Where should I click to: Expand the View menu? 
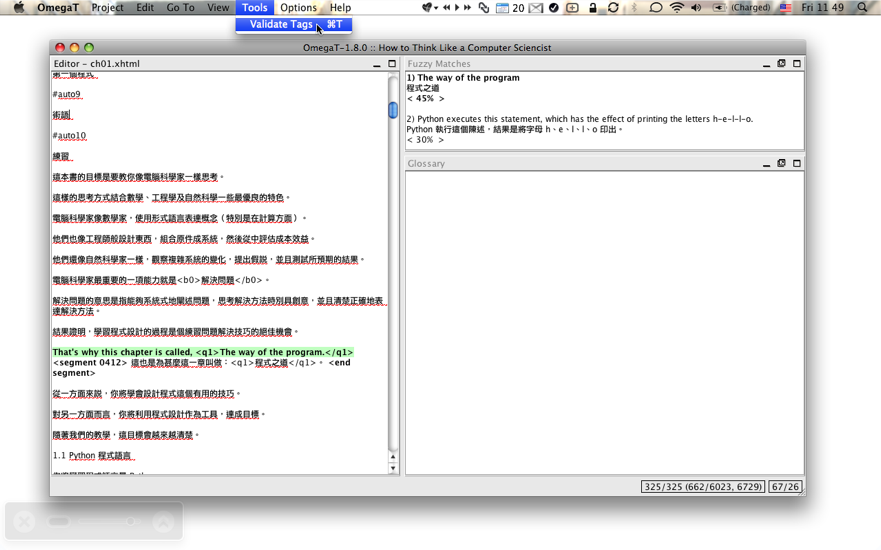[x=218, y=8]
